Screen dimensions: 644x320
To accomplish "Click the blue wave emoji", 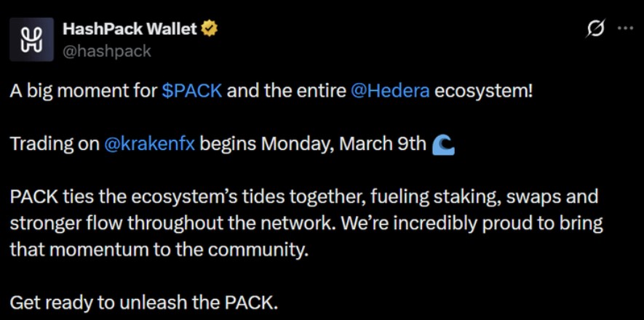I will [x=443, y=144].
